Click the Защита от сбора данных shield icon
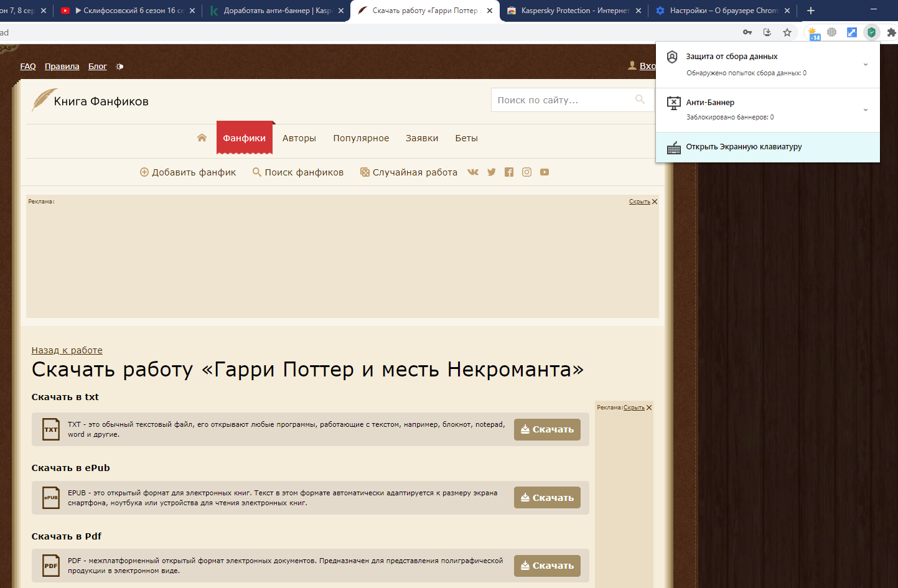This screenshot has height=588, width=898. point(672,57)
